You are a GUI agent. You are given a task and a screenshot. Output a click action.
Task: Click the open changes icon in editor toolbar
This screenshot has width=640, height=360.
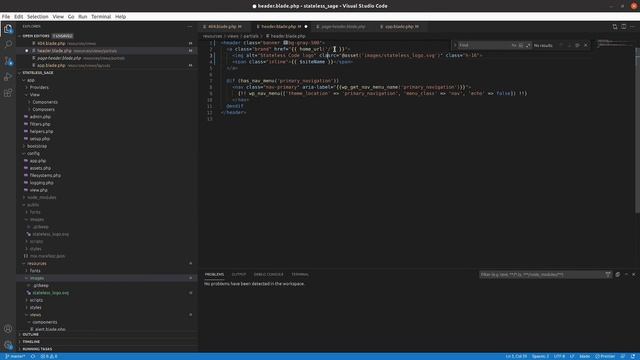pyautogui.click(x=615, y=27)
